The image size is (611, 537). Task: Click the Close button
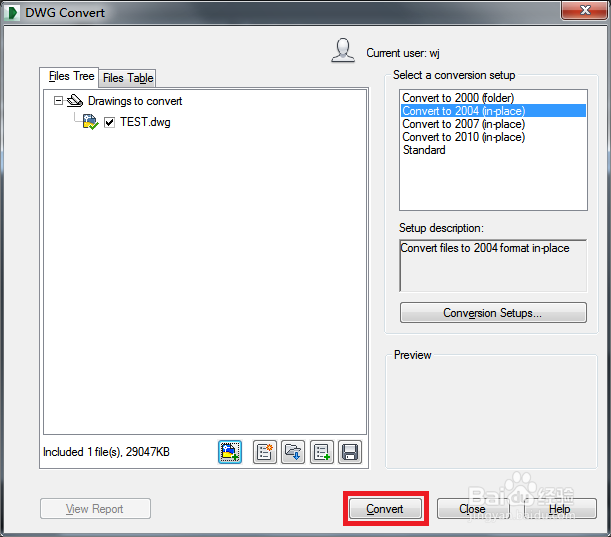(473, 509)
